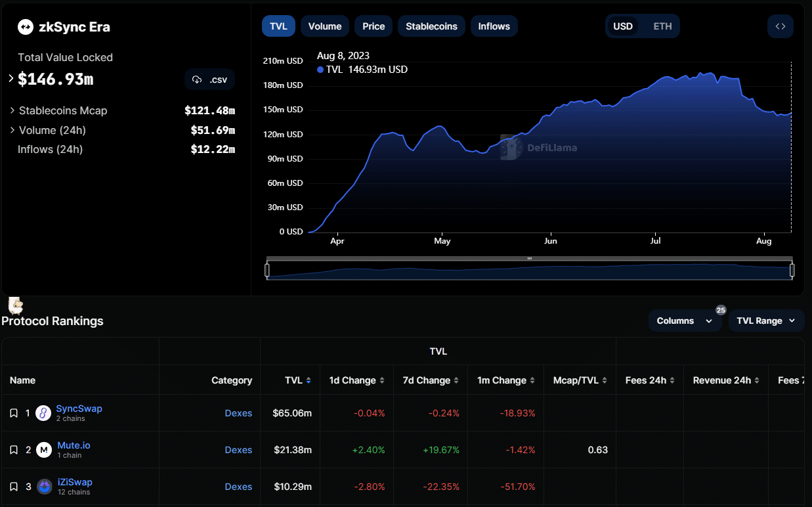This screenshot has height=507, width=812.
Task: Click the zkSync Era chain logo icon
Action: (x=25, y=27)
